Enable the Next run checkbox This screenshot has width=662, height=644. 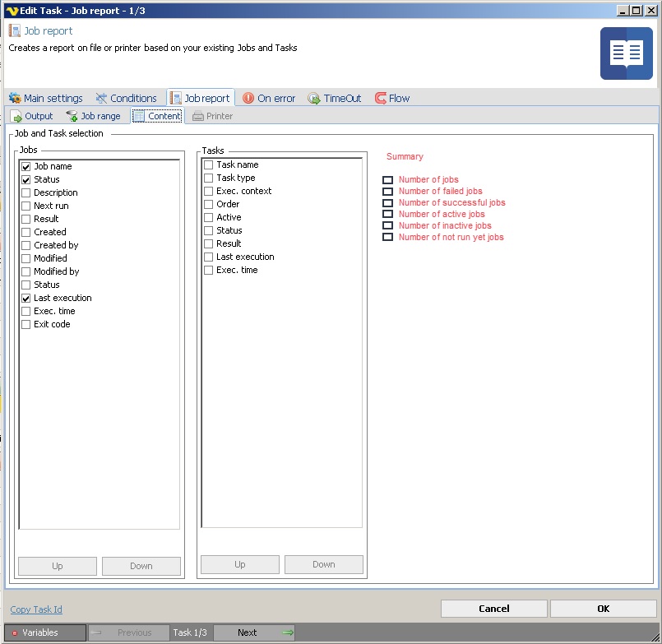[26, 206]
